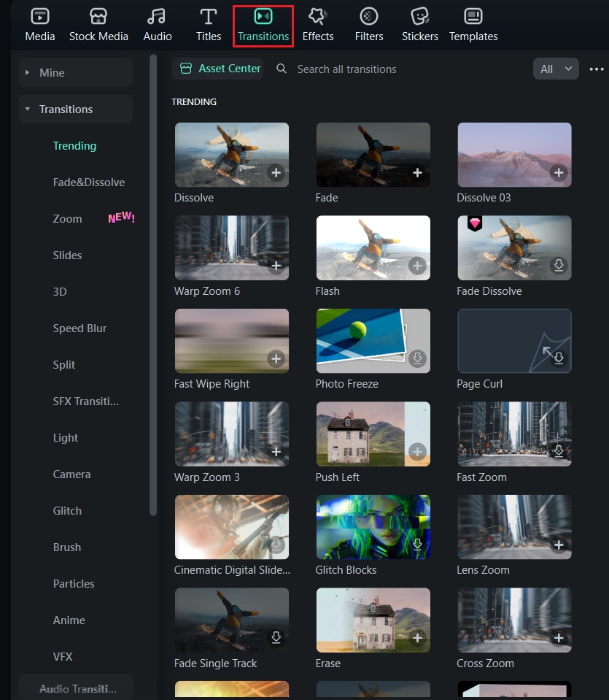Preview the Dissolve transition thumbnail
This screenshot has width=609, height=700.
click(x=231, y=155)
